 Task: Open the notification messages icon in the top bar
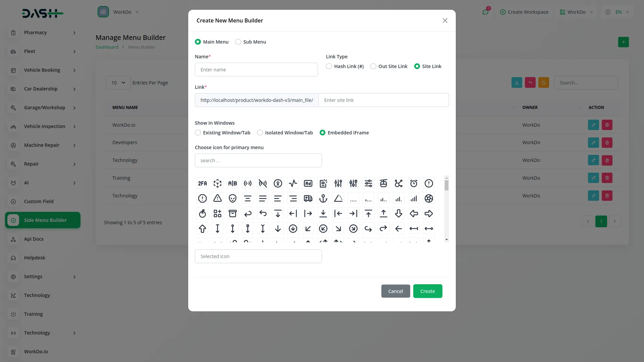point(485,12)
